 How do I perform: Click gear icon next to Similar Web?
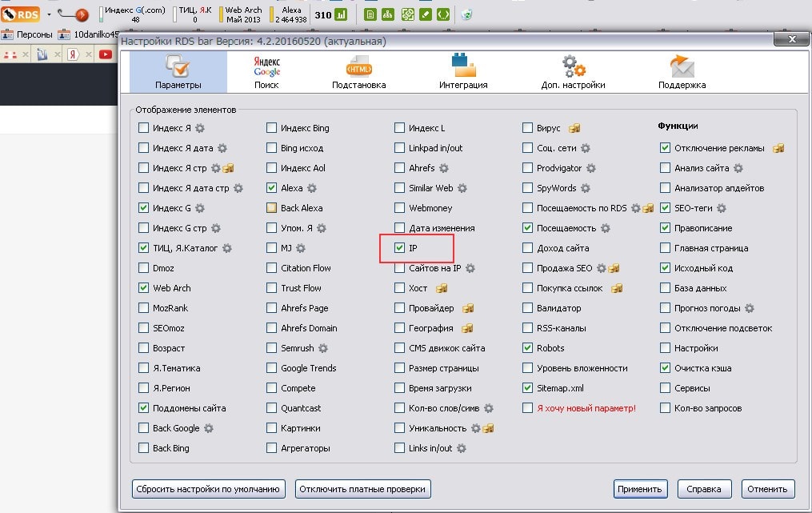[462, 188]
